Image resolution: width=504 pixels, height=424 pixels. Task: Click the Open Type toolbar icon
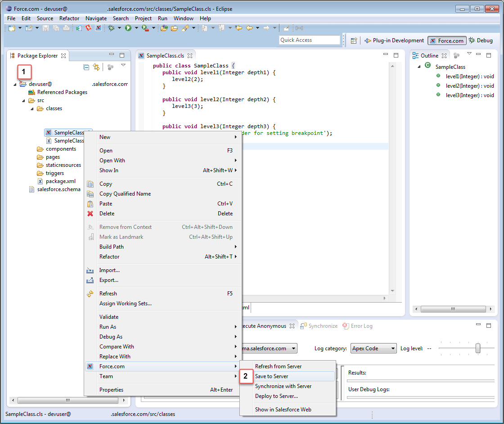point(164,28)
